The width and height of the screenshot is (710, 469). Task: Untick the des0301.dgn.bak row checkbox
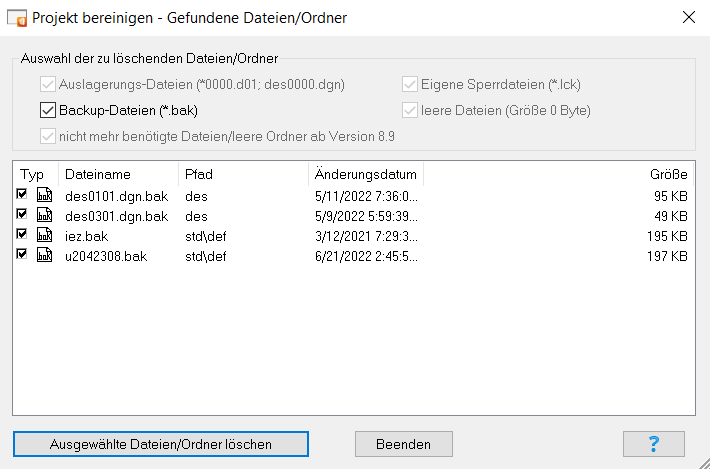point(22,215)
